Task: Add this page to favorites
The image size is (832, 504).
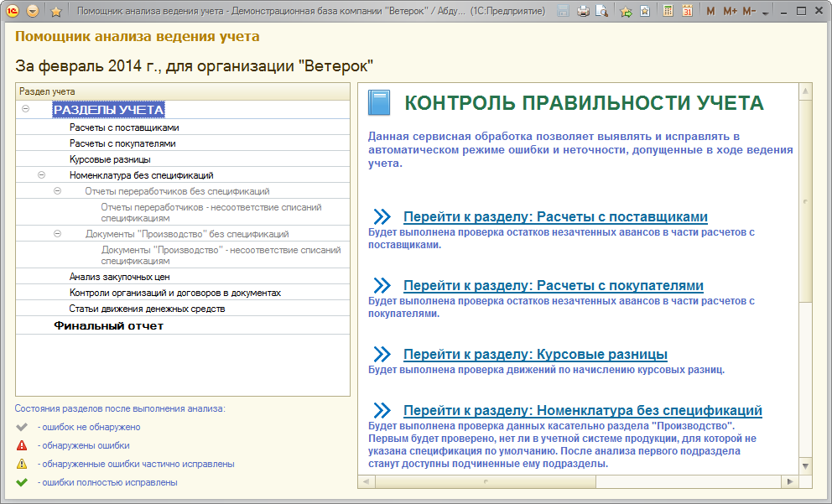Action: 626,12
